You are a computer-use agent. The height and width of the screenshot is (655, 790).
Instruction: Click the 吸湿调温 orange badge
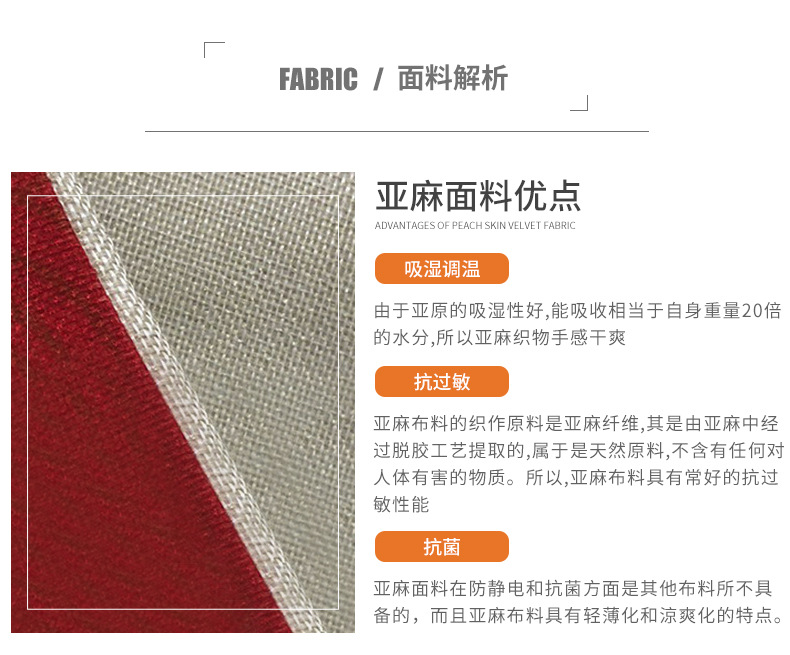click(441, 269)
